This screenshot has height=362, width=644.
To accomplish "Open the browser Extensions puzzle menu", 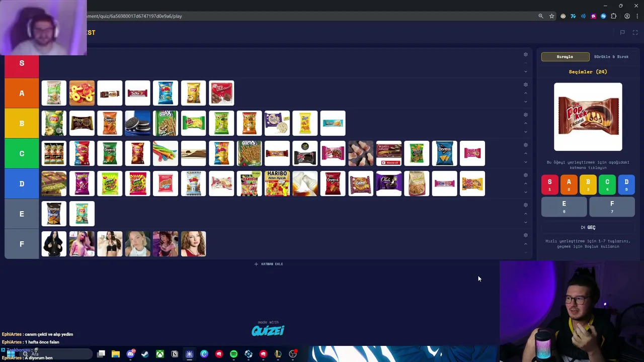I will pyautogui.click(x=614, y=16).
